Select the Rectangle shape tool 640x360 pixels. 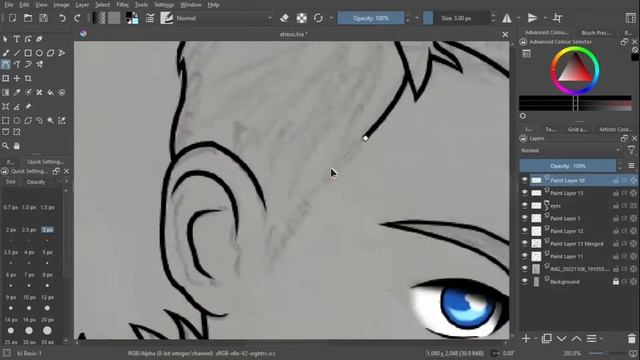28,53
